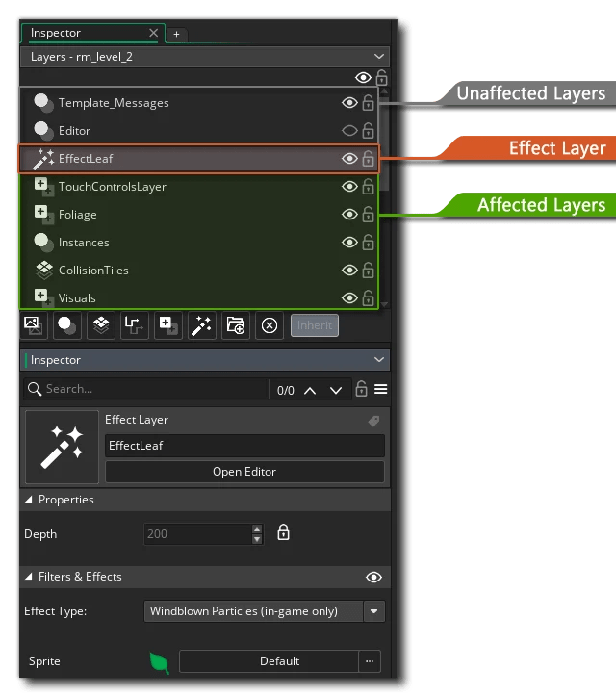Click the green leaf sprite preview
Screen dimensions: 616x697
click(160, 662)
